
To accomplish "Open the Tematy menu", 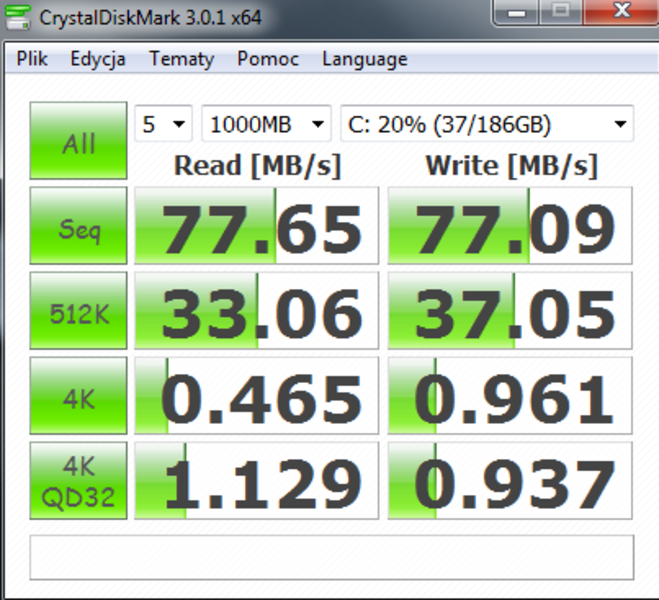I will tap(182, 59).
